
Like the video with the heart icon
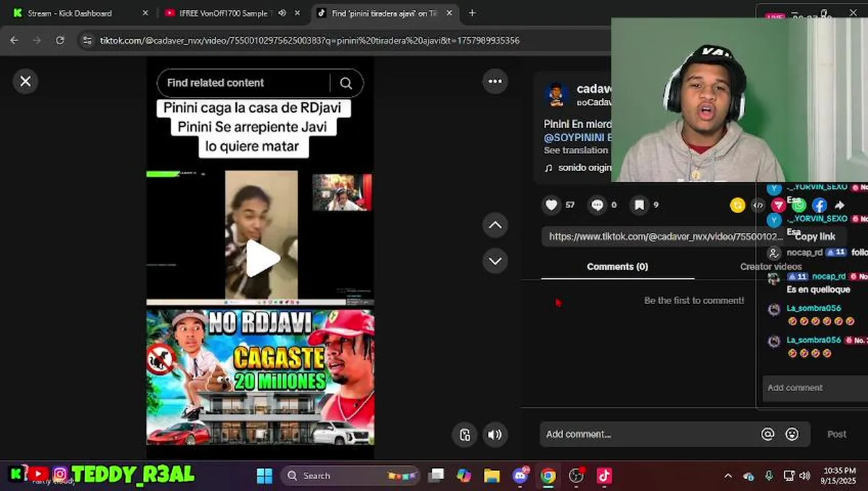[x=551, y=205]
